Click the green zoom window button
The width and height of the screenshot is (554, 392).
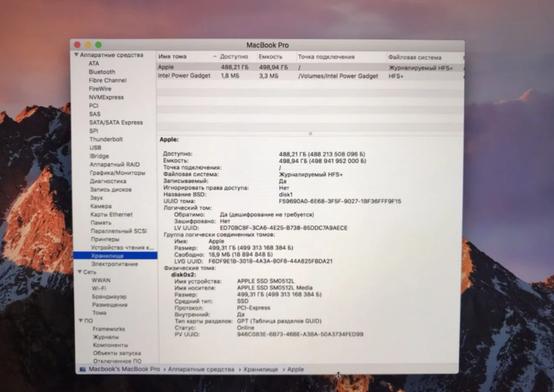pos(98,45)
